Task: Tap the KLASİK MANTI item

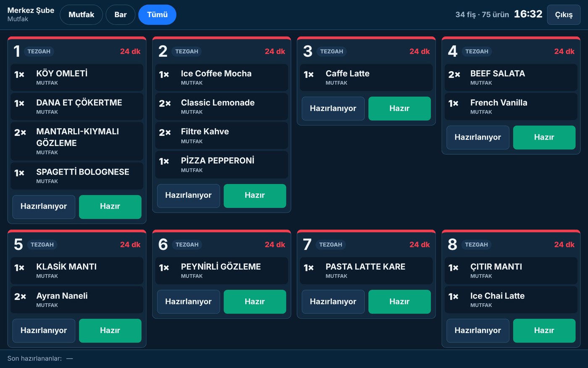Action: click(x=77, y=270)
